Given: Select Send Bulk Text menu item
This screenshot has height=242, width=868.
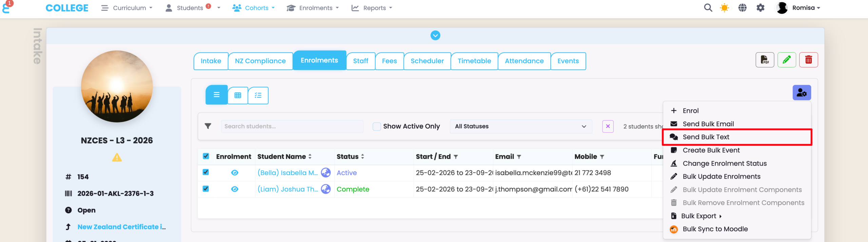Looking at the screenshot, I should [706, 137].
